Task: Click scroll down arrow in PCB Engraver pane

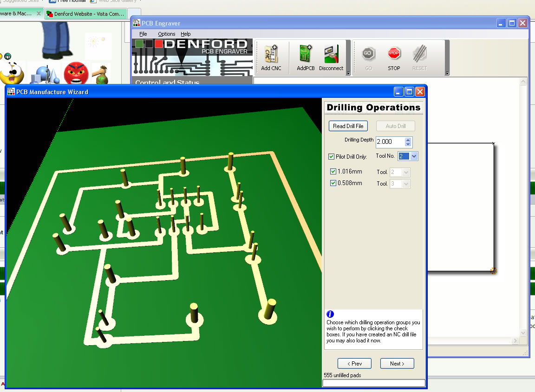Action: point(523,333)
